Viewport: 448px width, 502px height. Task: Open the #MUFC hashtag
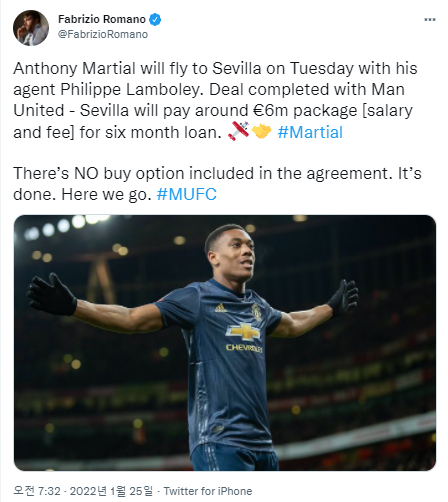(x=187, y=194)
